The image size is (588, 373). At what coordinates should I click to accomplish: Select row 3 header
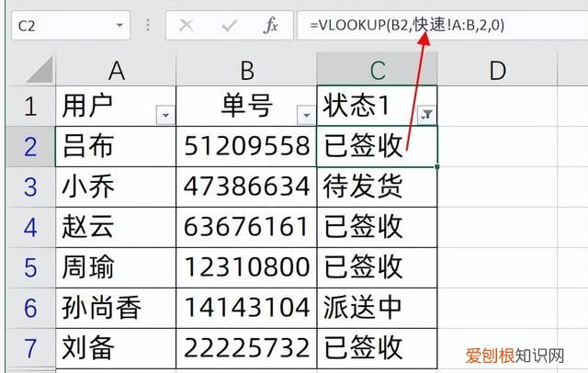pos(30,187)
